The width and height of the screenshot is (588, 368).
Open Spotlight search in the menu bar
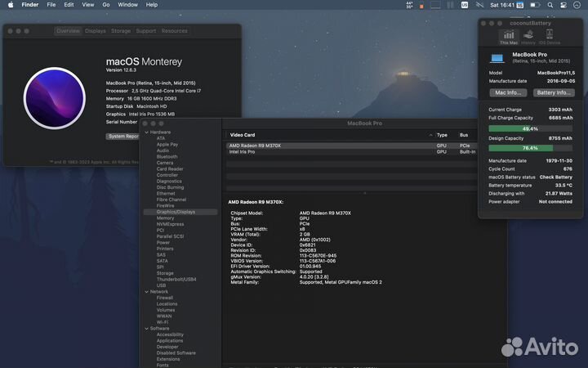click(x=550, y=5)
